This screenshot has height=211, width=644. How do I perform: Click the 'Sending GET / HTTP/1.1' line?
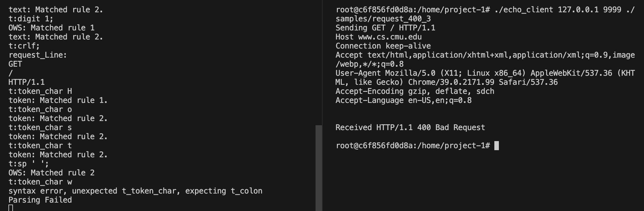tap(385, 28)
